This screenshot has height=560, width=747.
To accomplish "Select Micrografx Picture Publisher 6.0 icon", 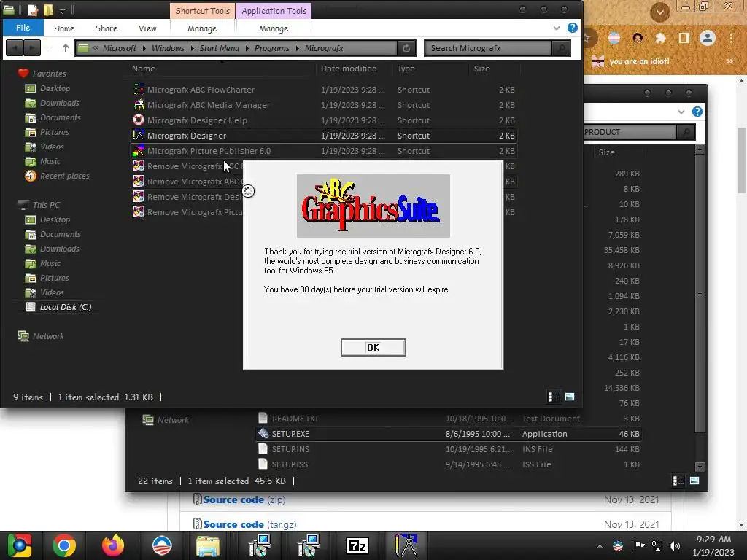I will point(139,150).
